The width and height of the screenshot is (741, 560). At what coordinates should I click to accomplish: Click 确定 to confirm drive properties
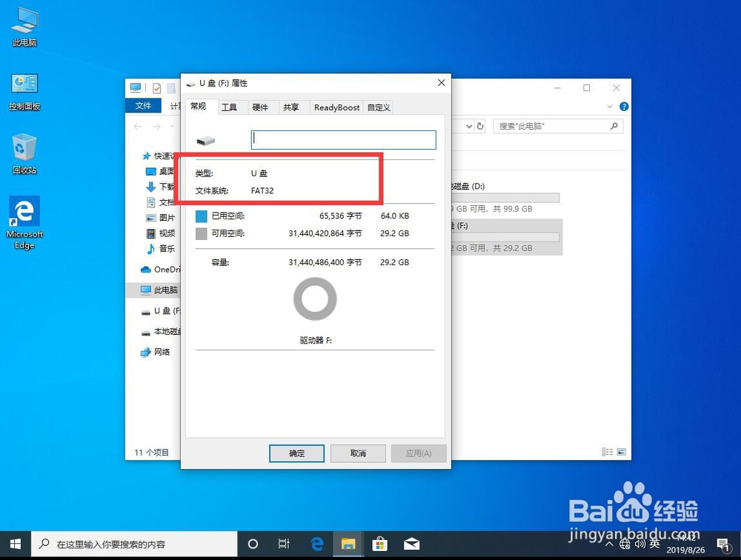coord(296,453)
